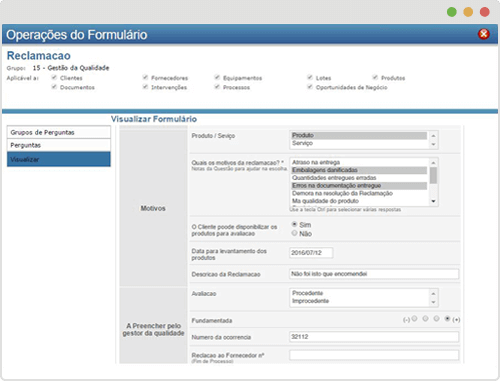Click down arrow of Avaliacao list

point(433,302)
